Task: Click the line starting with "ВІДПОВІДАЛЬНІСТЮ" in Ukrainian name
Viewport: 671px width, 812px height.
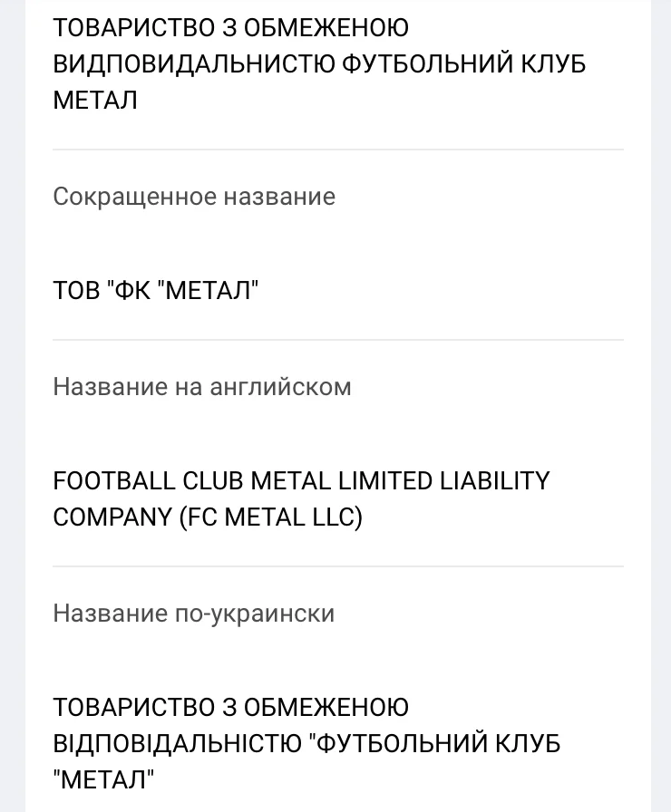Action: pos(306,743)
